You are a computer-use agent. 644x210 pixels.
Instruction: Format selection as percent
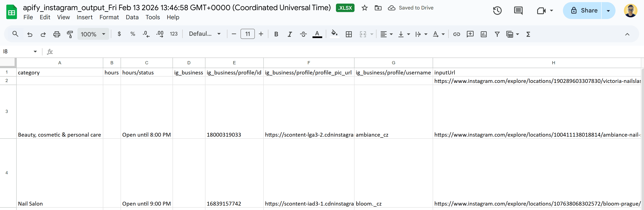pyautogui.click(x=133, y=34)
